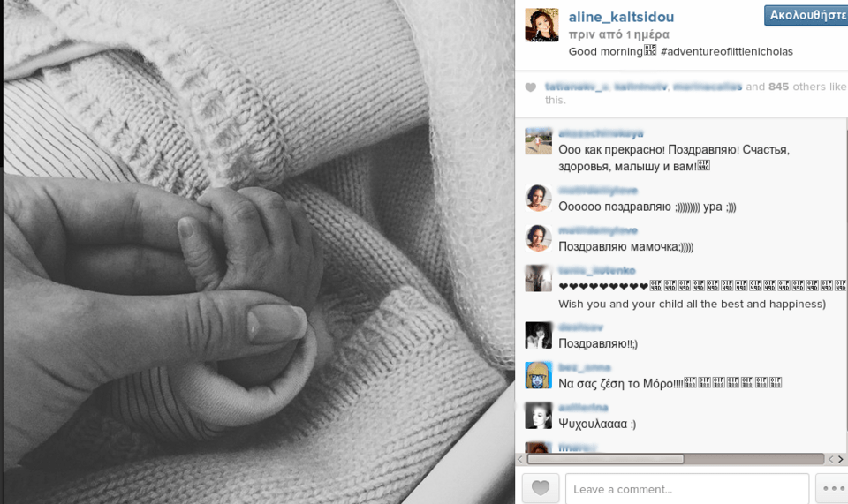Click aline_kaltsidou profile picture

[541, 25]
